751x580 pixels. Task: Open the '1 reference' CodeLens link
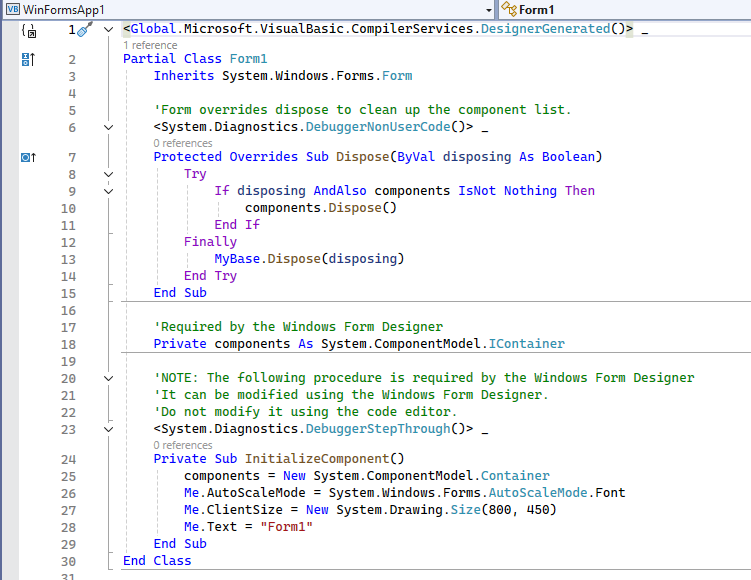[x=150, y=45]
